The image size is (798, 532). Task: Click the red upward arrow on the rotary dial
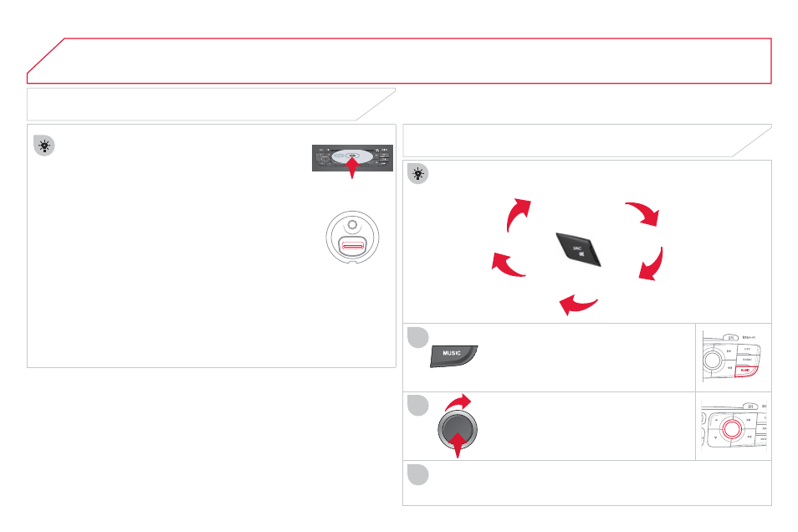tap(457, 444)
